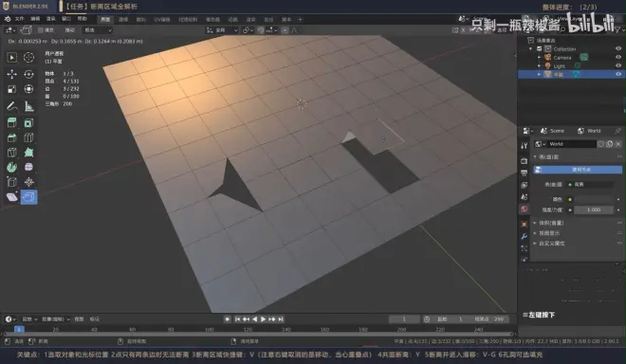Expand the Camera item in the outliner
Screen dimensions: 626x364
(x=540, y=58)
